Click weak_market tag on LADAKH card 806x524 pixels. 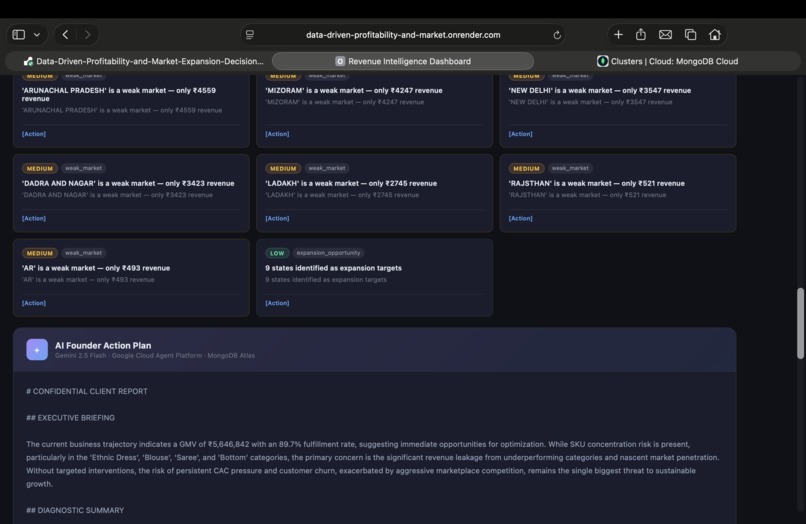pyautogui.click(x=327, y=168)
